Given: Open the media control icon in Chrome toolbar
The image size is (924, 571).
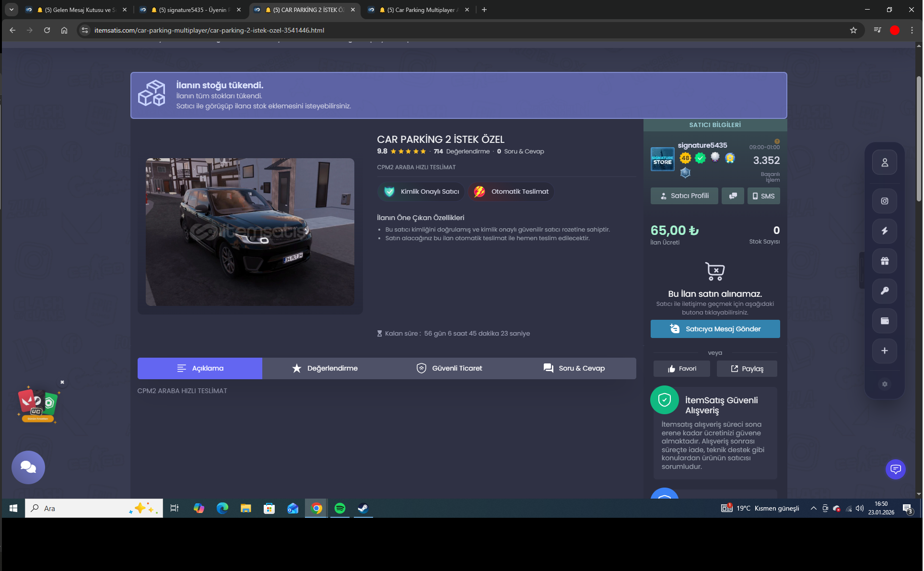Looking at the screenshot, I should [x=877, y=30].
